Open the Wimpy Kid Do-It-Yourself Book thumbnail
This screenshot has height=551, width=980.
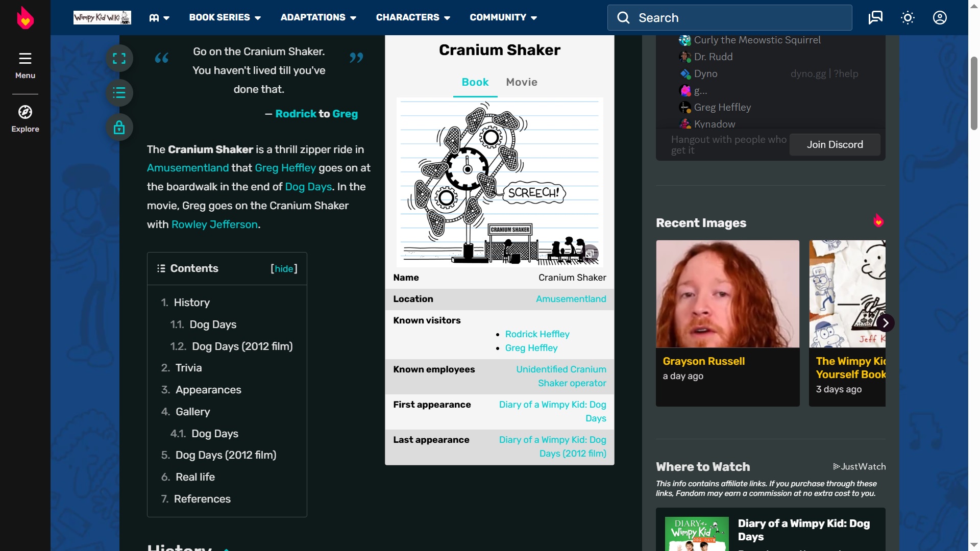847,294
